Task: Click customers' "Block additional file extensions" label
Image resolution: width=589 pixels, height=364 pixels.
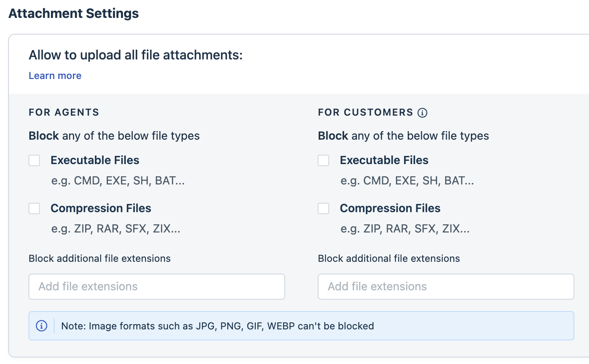Action: (389, 259)
